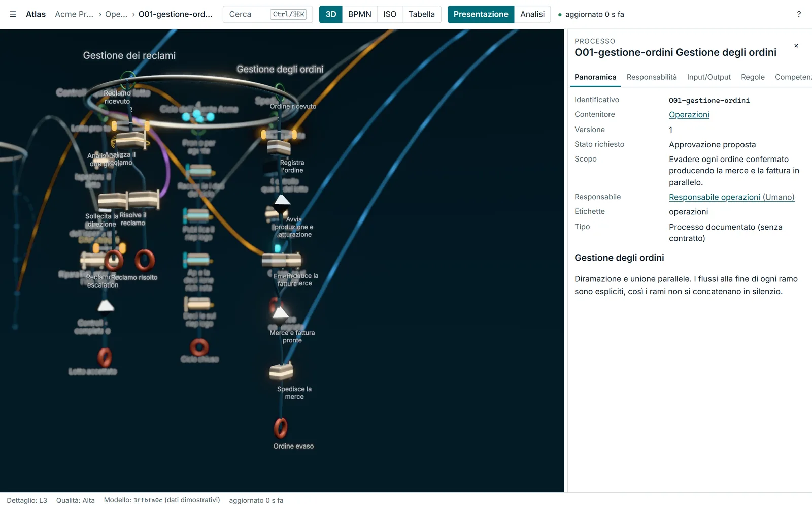
Task: Click the 'Gestione dei reclami' process label
Action: point(129,56)
